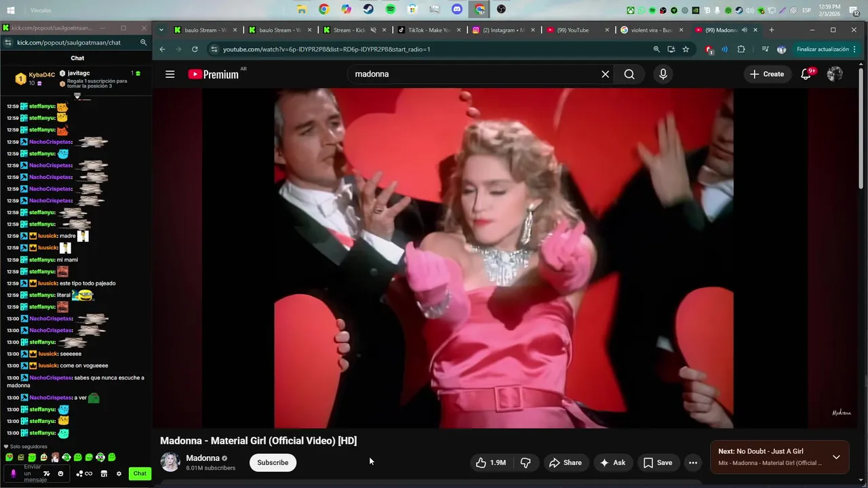
Task: Reload the YouTube page
Action: point(195,49)
